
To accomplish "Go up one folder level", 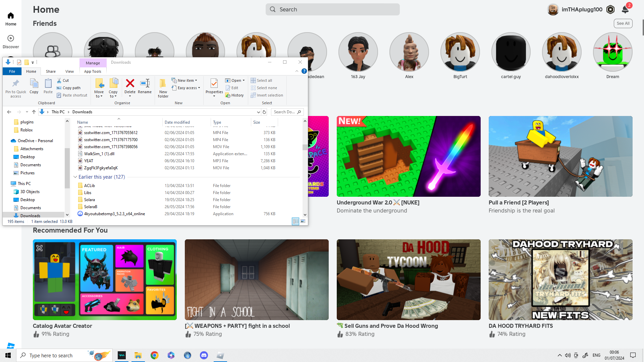I will pos(34,112).
